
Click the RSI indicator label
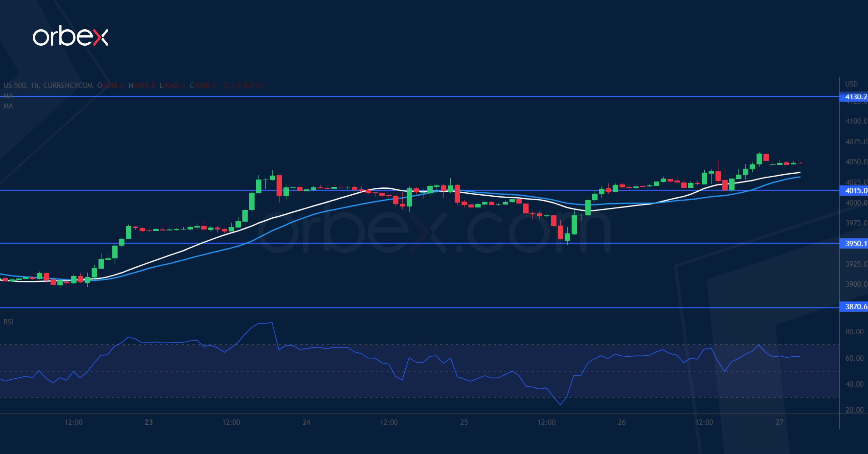[8, 322]
